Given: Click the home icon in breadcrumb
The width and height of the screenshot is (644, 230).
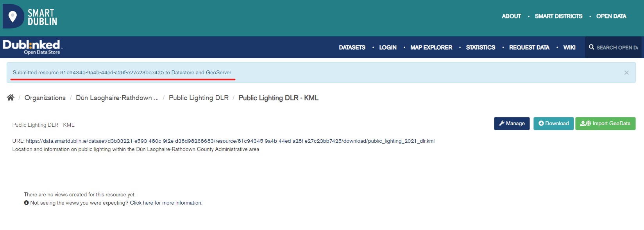Looking at the screenshot, I should [11, 98].
